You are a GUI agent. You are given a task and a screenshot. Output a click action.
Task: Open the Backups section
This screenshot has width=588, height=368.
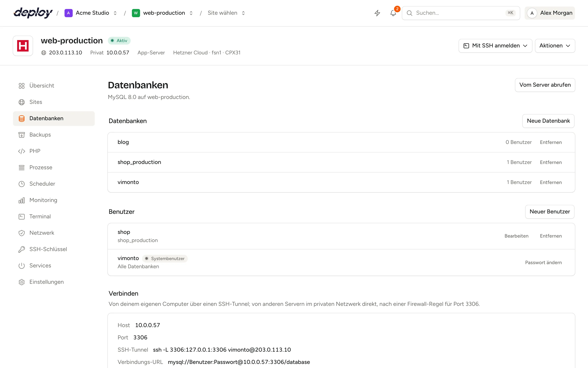click(54, 135)
